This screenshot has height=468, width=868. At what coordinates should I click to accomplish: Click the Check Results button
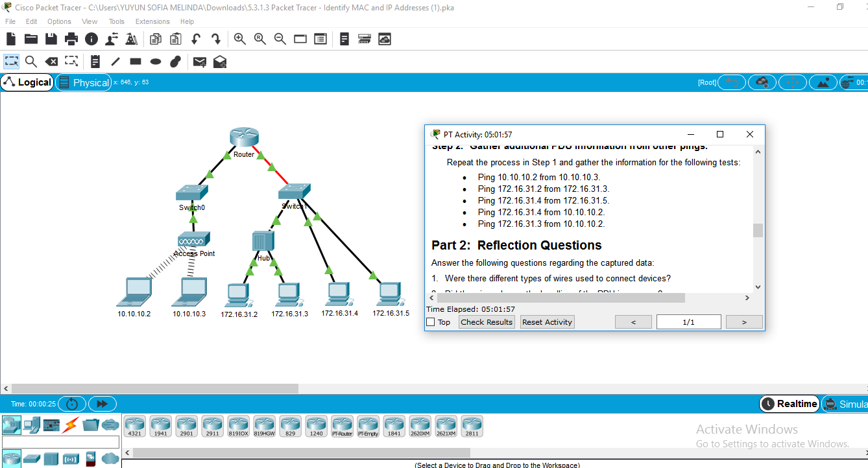[486, 322]
